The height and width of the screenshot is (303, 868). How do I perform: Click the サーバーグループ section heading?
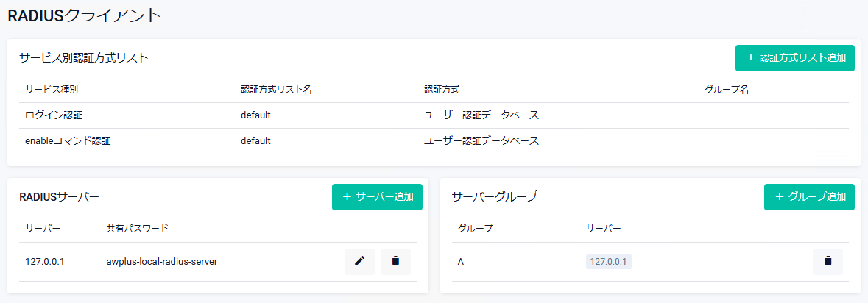point(495,197)
